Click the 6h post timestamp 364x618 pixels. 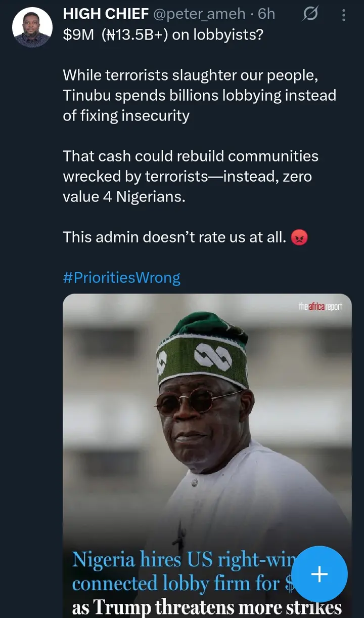click(266, 14)
